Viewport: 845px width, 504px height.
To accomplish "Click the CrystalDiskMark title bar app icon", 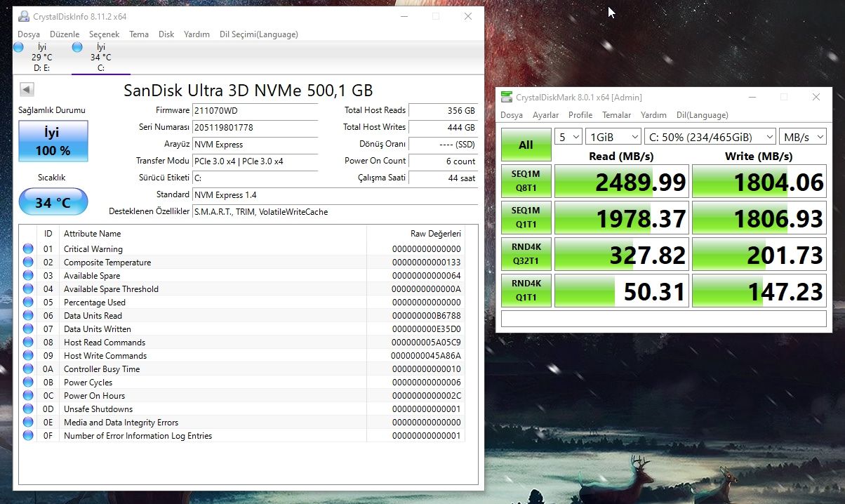I will pyautogui.click(x=506, y=97).
